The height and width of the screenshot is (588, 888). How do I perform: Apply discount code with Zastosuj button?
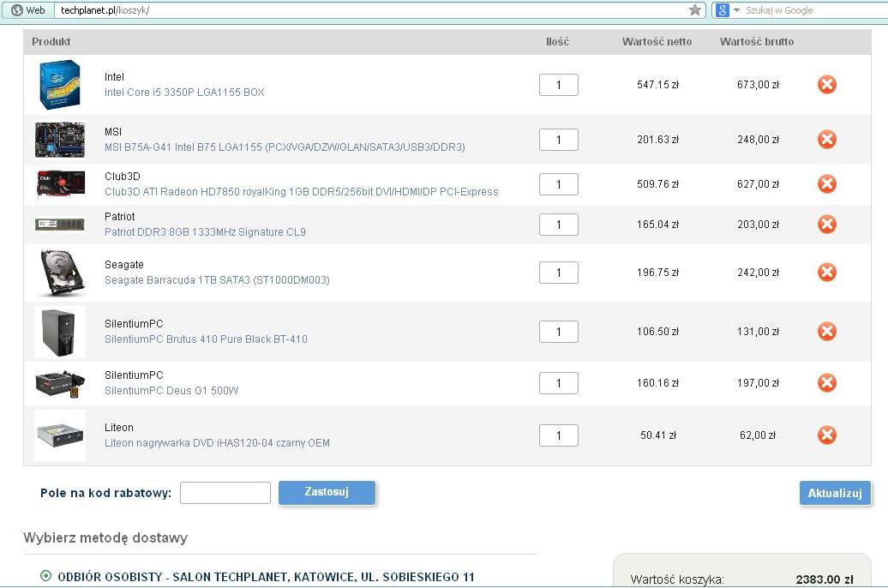point(327,492)
